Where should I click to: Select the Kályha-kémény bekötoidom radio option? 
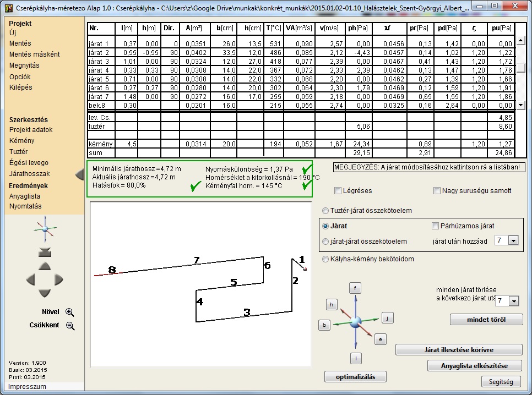[325, 259]
